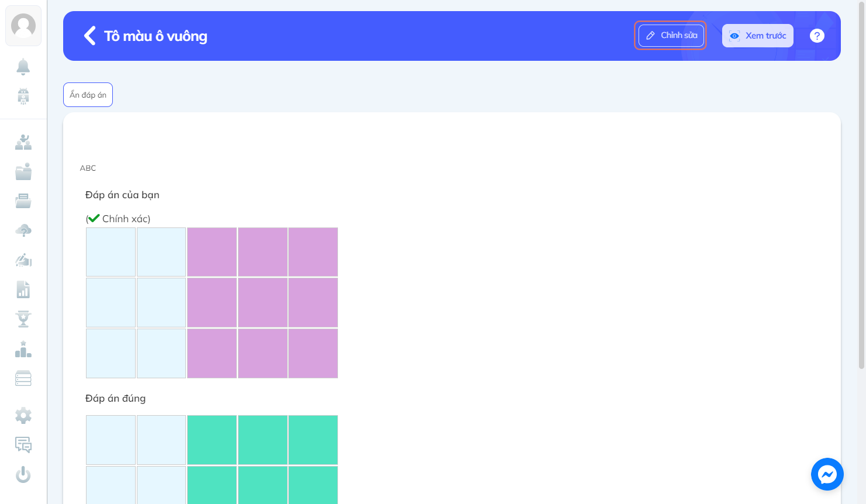This screenshot has width=866, height=504.
Task: Click the 'Tô màu ô vuông' title
Action: [156, 36]
